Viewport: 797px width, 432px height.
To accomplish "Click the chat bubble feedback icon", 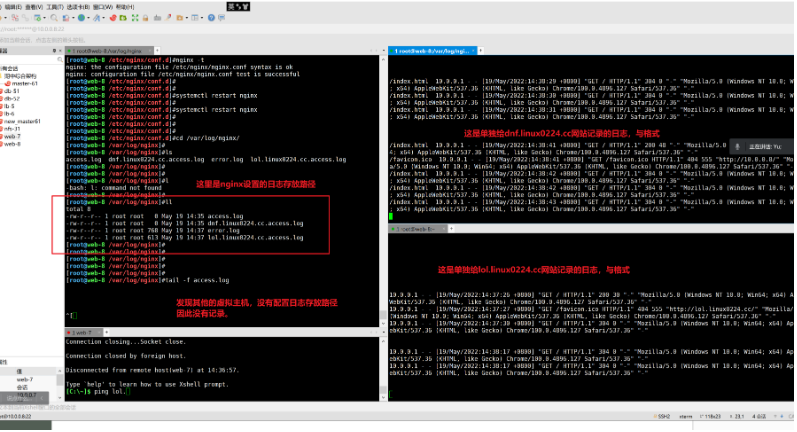I will pos(222,18).
